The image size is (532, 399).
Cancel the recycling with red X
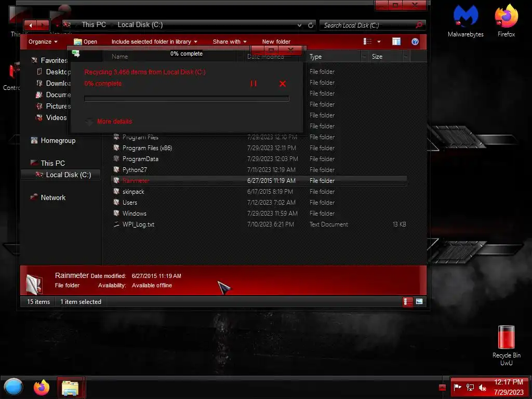[x=283, y=84]
